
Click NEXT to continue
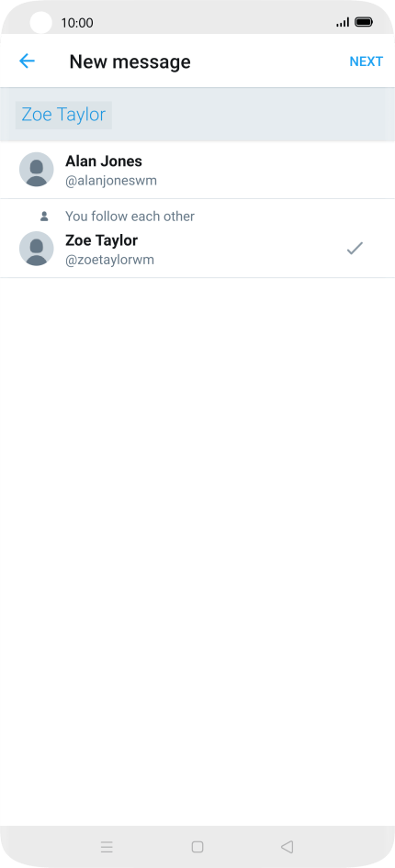[367, 61]
